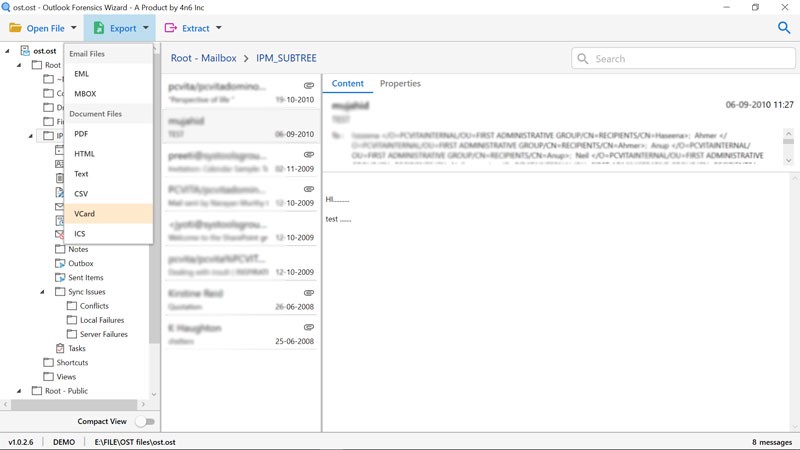Click the attachment paperclip on the 26-06-2008 message
This screenshot has width=800, height=450.
[x=309, y=293]
